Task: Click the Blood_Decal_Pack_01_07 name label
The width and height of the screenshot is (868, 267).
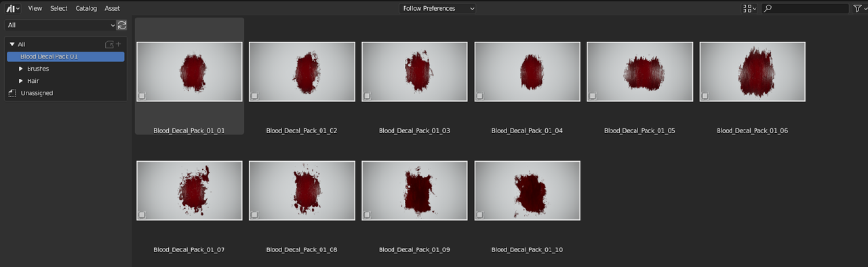Action: click(189, 250)
